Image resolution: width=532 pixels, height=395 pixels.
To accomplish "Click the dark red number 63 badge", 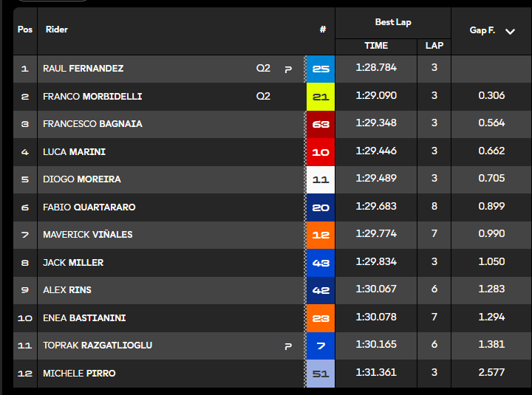I will [x=321, y=124].
